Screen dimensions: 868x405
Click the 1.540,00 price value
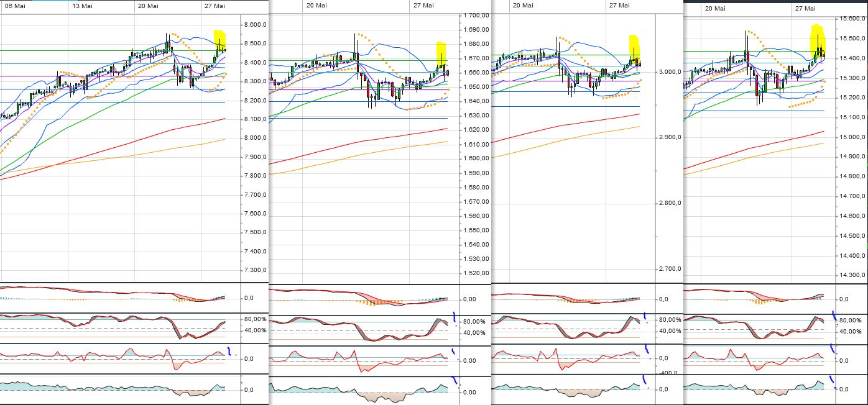(476, 245)
